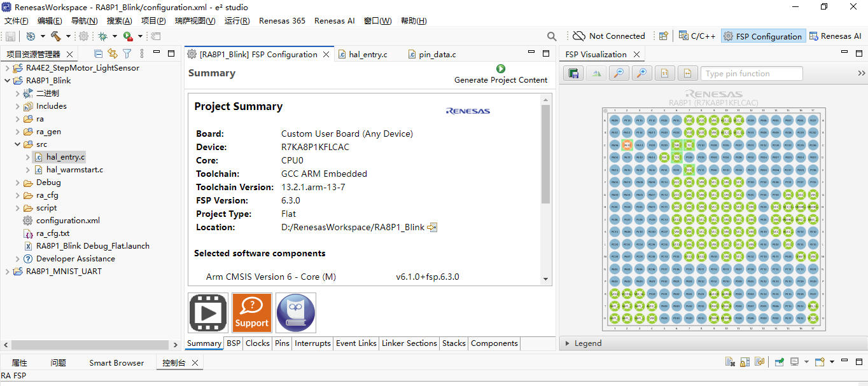Click the save pin configuration chip icon
868x386 pixels.
tap(573, 74)
